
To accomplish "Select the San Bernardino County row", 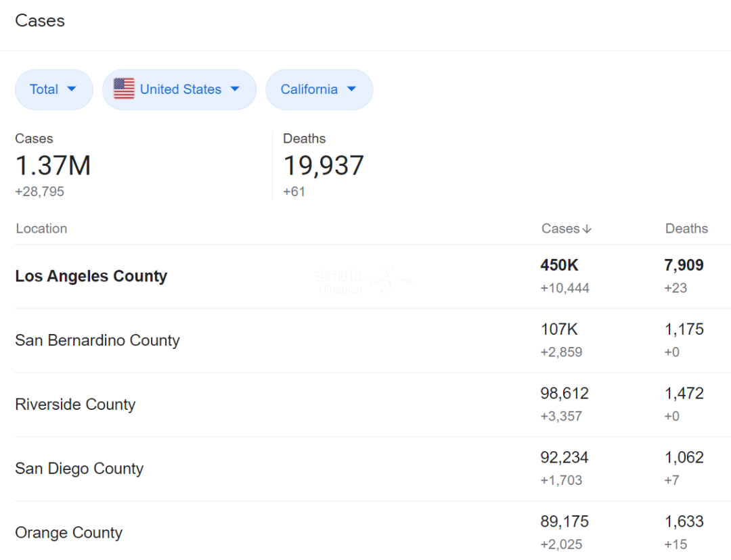I will pos(97,340).
